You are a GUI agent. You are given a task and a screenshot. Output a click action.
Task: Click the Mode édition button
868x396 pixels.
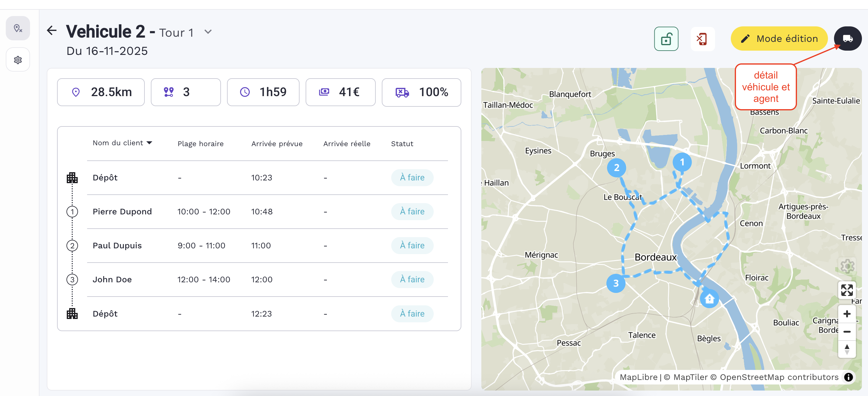tap(779, 39)
